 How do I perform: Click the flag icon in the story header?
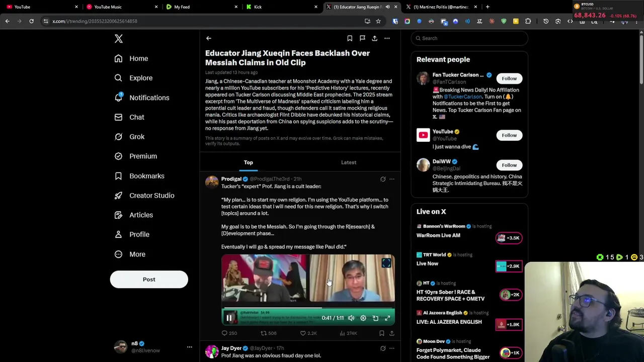362,38
